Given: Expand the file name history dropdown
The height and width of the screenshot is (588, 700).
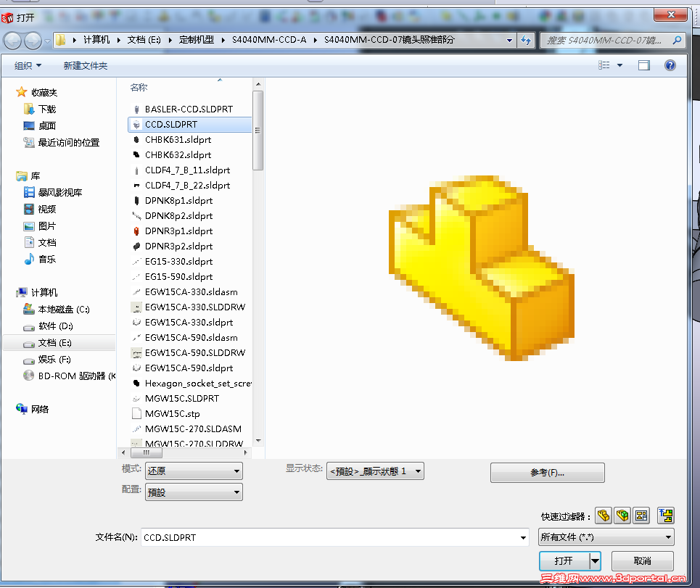Looking at the screenshot, I should (x=523, y=537).
